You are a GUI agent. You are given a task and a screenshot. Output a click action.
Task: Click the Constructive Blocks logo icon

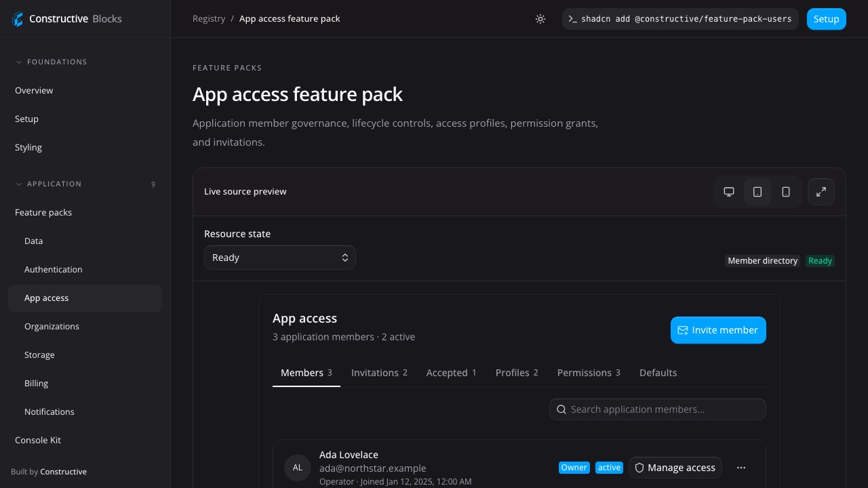click(x=18, y=19)
